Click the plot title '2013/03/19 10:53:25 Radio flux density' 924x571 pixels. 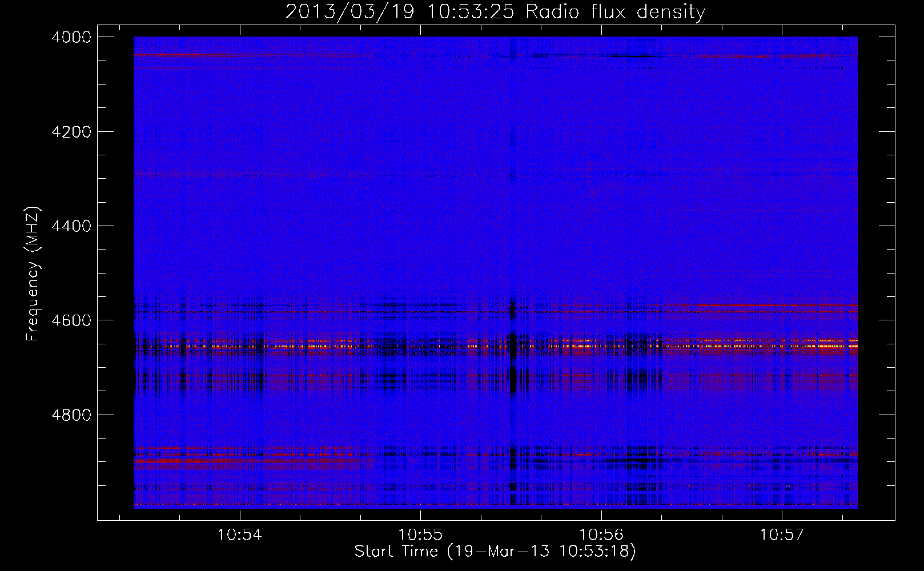coord(495,12)
